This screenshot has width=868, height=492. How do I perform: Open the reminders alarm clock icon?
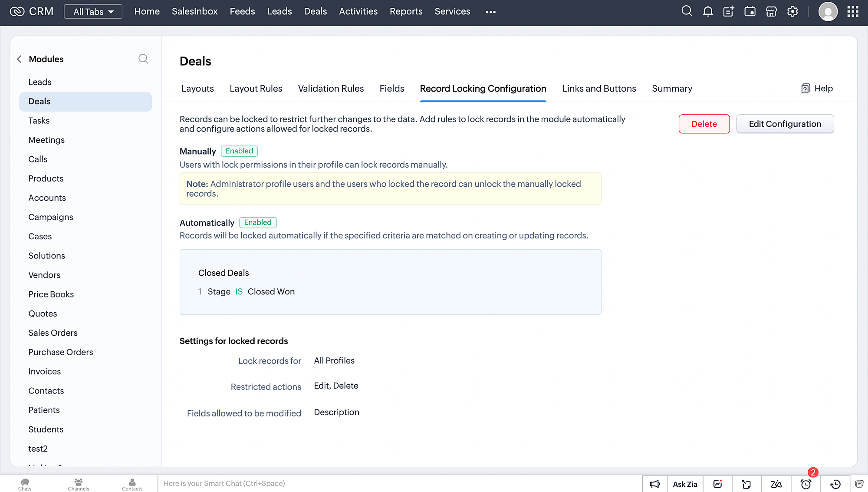pos(806,484)
